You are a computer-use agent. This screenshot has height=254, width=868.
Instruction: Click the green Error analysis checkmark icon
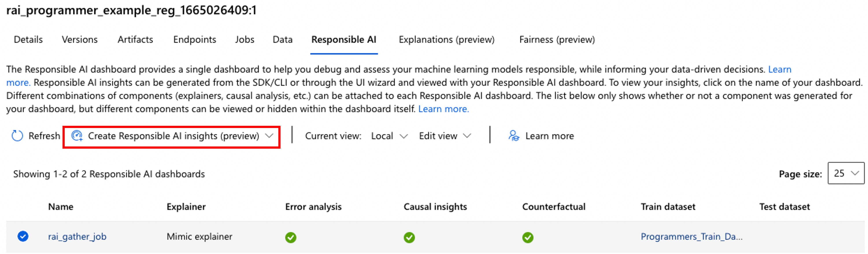(291, 237)
